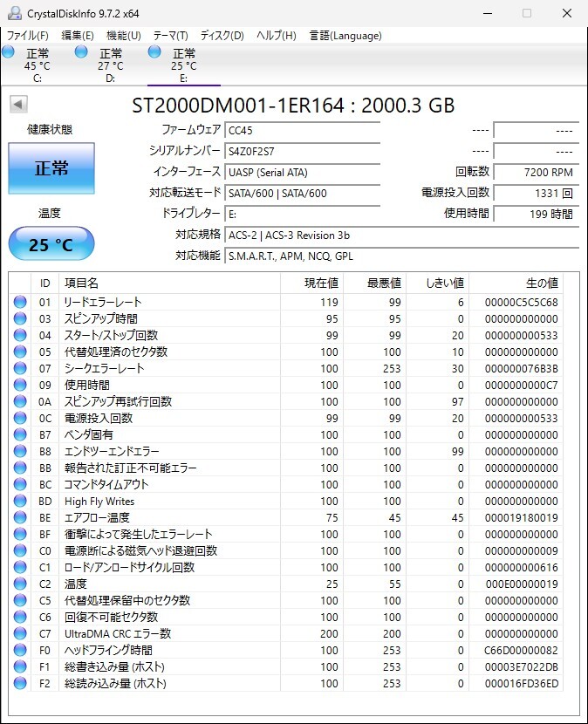Screen dimensions: 588x724
Task: Click the しきい値 column header
Action: (x=437, y=283)
